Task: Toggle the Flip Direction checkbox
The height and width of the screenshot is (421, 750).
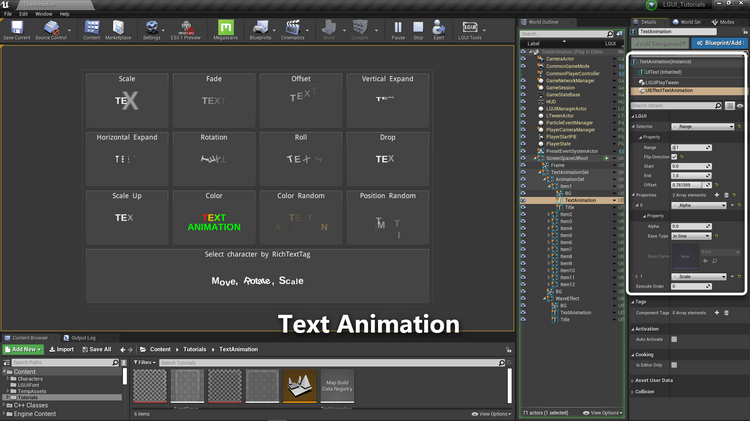Action: click(674, 157)
